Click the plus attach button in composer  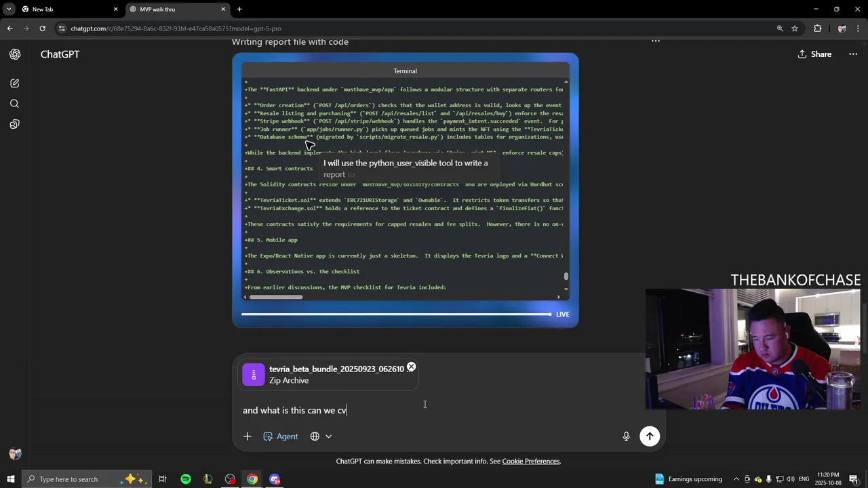(x=248, y=436)
